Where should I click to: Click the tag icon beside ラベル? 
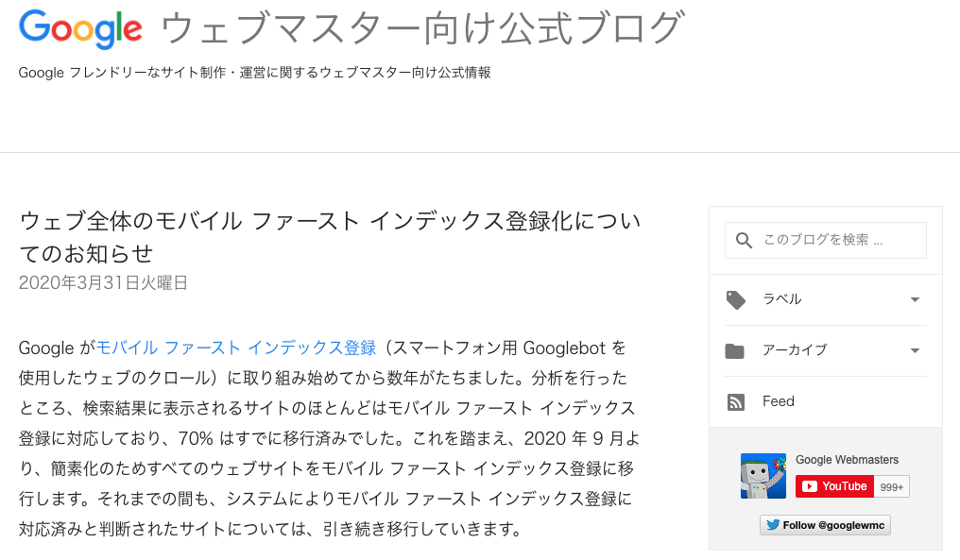[x=735, y=299]
